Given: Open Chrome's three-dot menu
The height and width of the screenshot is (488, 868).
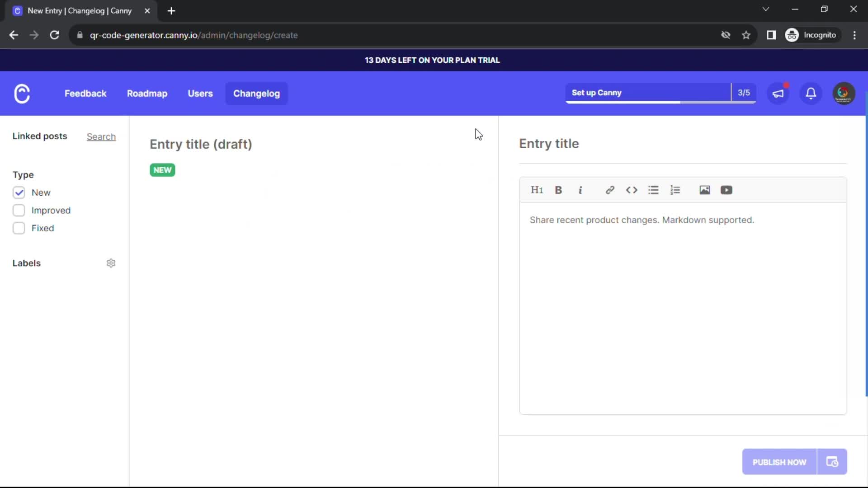Looking at the screenshot, I should (855, 35).
